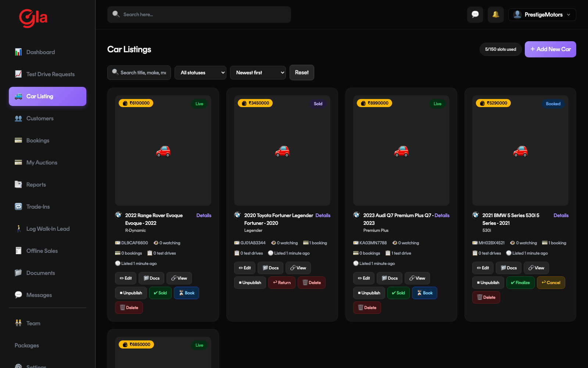Navigate to Trade-Ins section
588x368 pixels.
[x=47, y=207]
